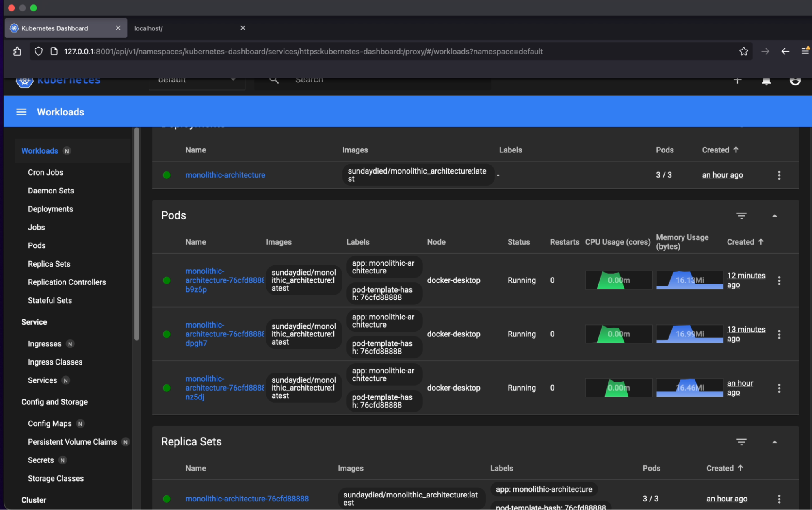
Task: Sort Replica Sets by Created arrow
Action: coord(741,468)
